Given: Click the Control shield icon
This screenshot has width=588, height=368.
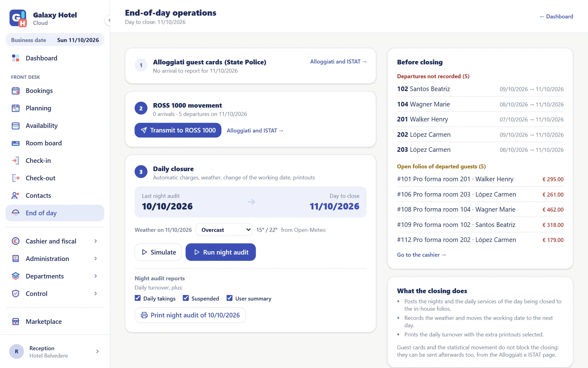Looking at the screenshot, I should tap(16, 293).
